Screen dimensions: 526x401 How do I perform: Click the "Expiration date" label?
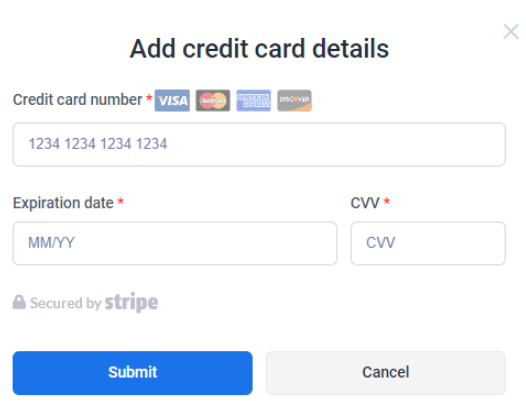[x=63, y=203]
